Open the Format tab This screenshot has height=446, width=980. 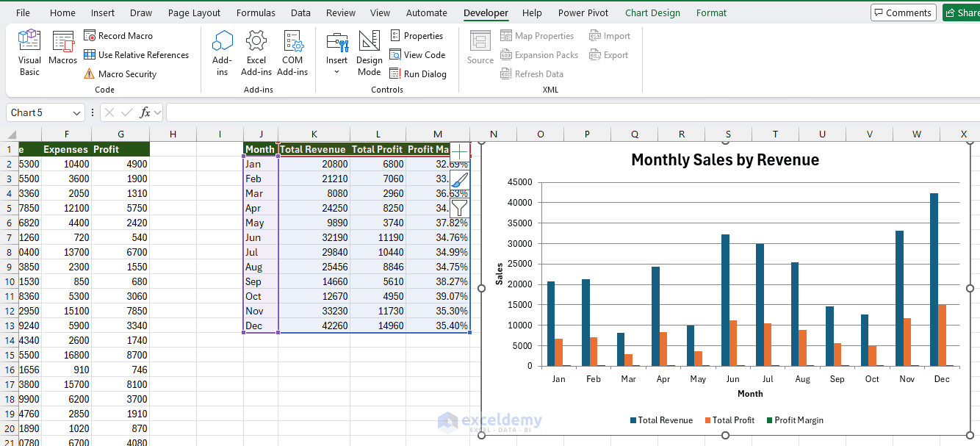[x=711, y=12]
